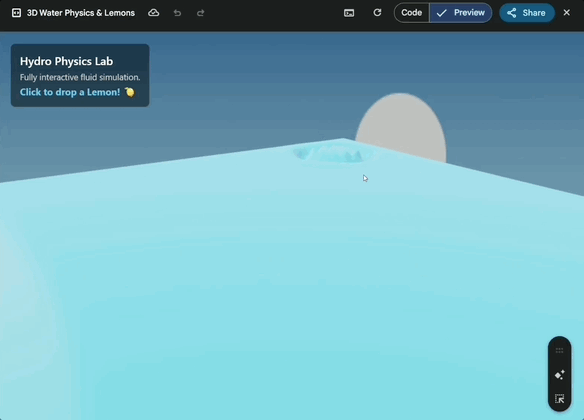Close the app panel with X
This screenshot has width=584, height=420.
tap(566, 13)
